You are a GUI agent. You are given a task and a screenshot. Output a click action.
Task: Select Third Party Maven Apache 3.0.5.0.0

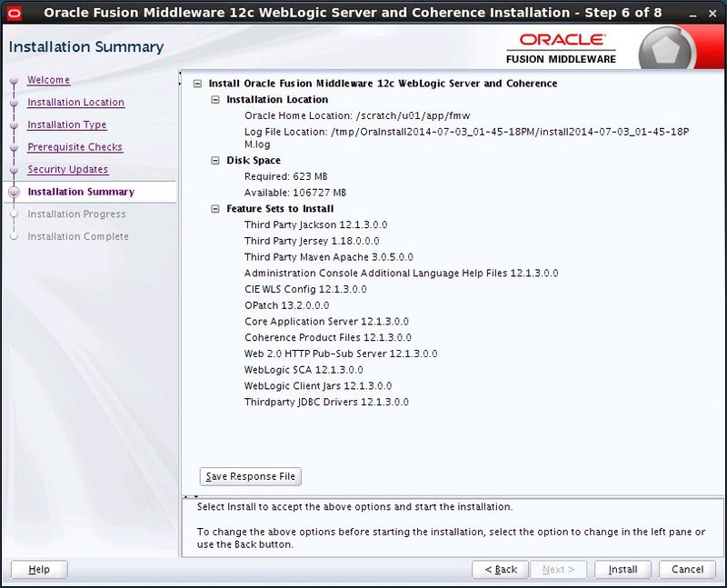[329, 257]
